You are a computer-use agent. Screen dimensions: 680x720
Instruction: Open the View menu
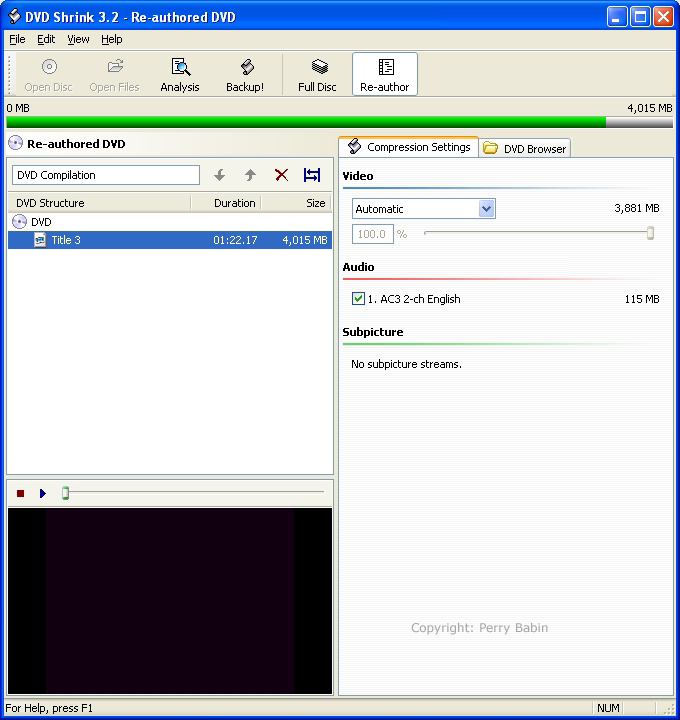pyautogui.click(x=78, y=39)
